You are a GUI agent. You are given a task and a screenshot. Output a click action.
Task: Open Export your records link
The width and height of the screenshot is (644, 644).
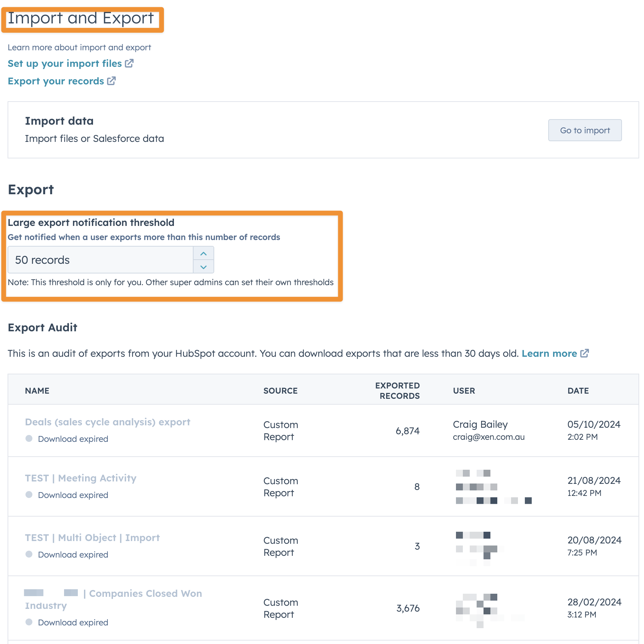[x=56, y=81]
